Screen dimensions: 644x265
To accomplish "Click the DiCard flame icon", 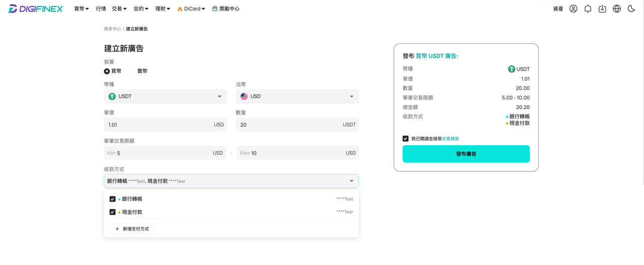I will 180,9.
